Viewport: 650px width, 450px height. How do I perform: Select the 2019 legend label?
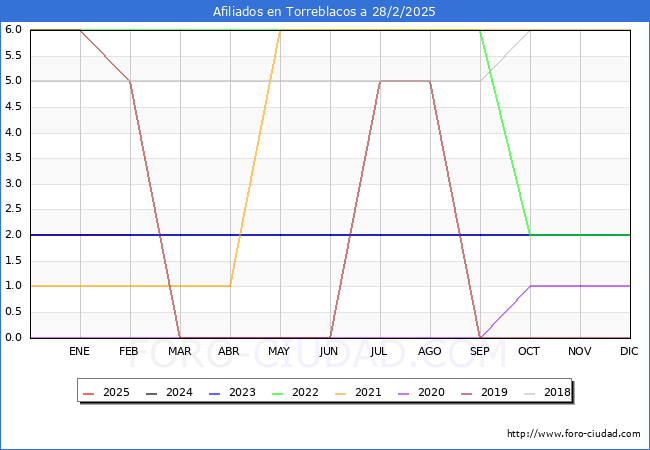[x=494, y=392]
